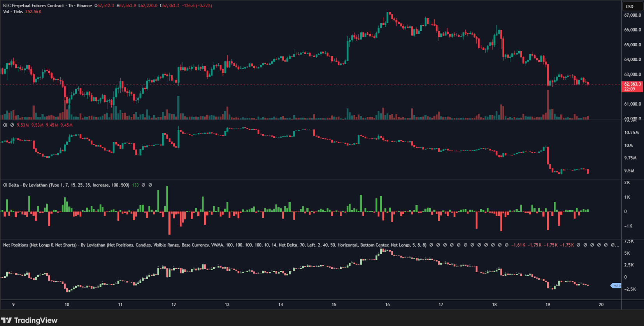Click the L62,220.0 low price value
Screen dimensions: 644x326
(x=148, y=5)
